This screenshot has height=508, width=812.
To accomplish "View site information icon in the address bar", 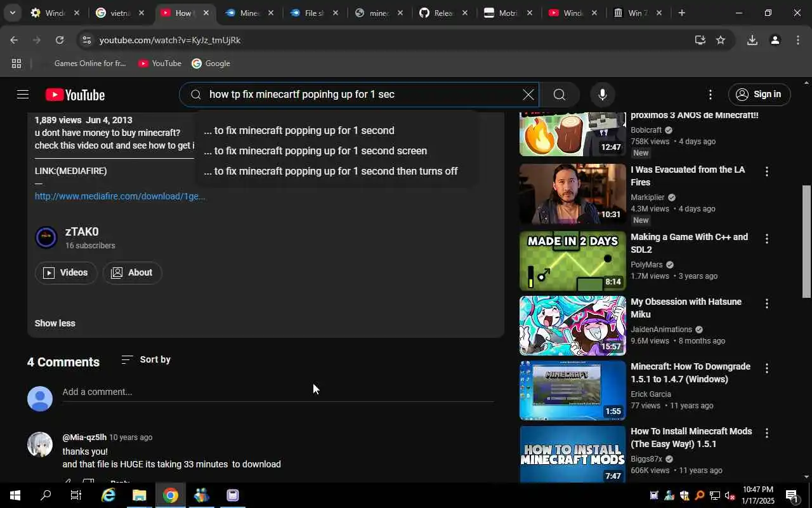I will [86, 40].
